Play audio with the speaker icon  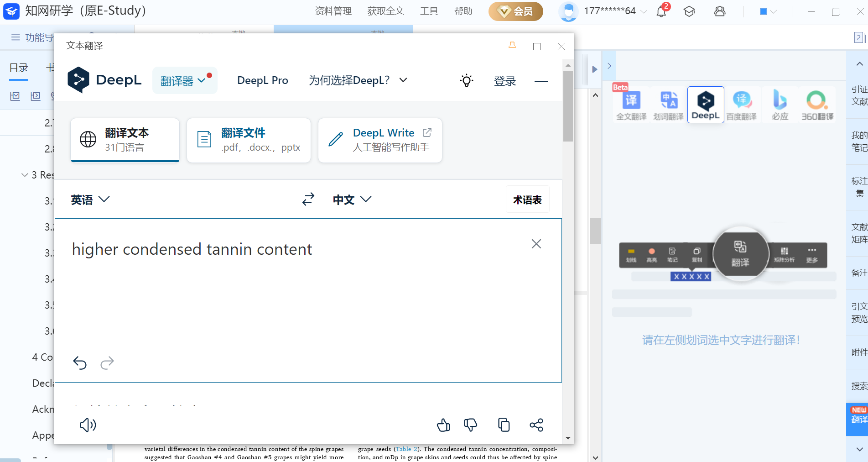[88, 425]
